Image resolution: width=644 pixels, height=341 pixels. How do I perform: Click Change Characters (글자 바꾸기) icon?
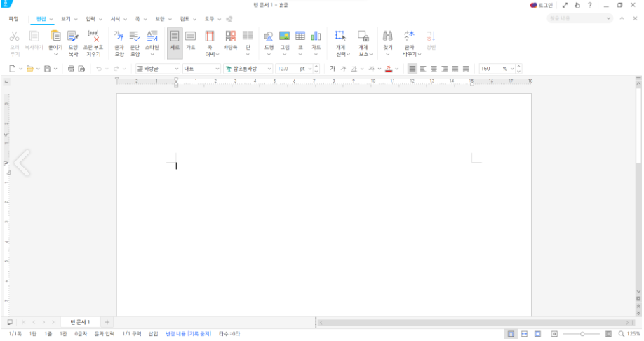pyautogui.click(x=409, y=36)
